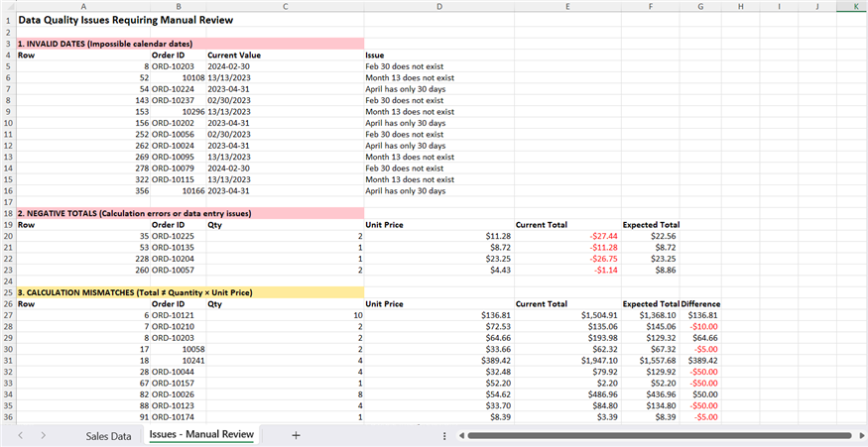The width and height of the screenshot is (868, 447).
Task: Select row 36 header
Action: (x=8, y=417)
